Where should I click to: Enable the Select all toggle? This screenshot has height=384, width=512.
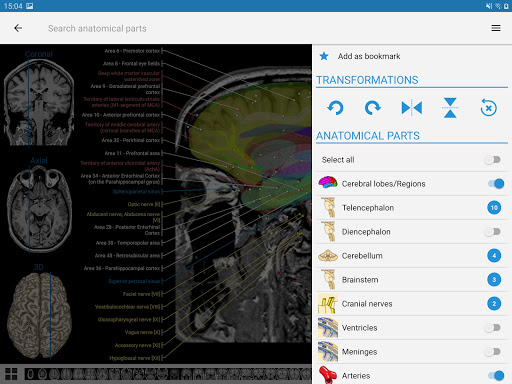(x=493, y=160)
